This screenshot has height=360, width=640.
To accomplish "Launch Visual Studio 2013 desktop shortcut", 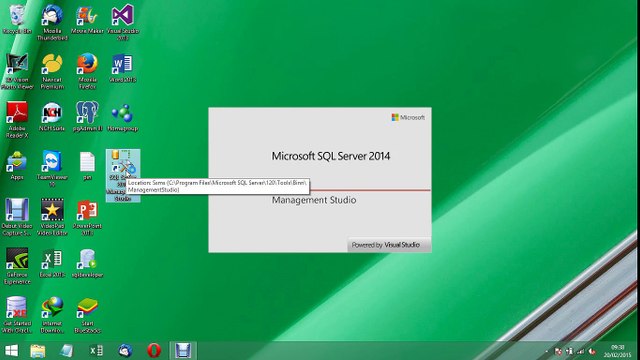I will (122, 22).
